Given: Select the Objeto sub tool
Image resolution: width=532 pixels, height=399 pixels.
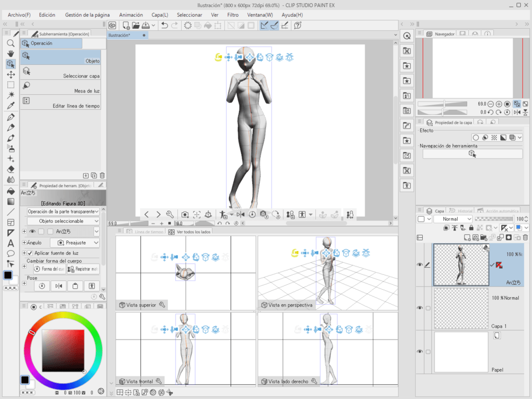Looking at the screenshot, I should point(61,57).
